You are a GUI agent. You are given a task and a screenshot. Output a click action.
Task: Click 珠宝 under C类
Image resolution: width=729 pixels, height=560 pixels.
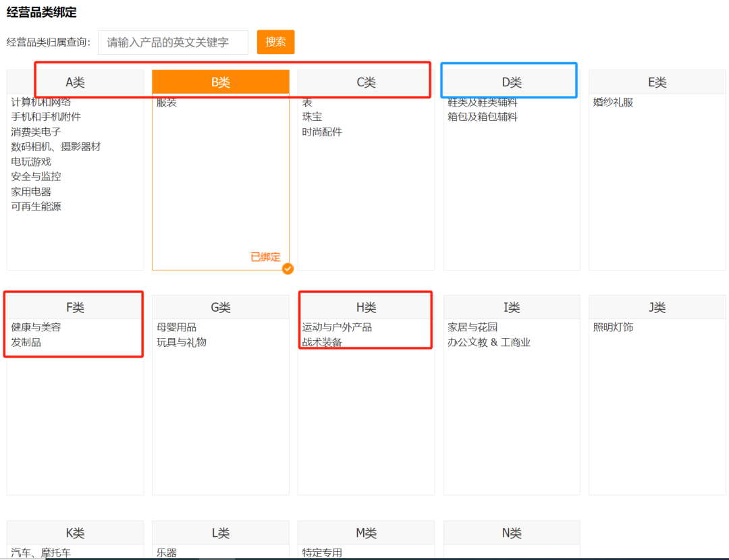313,117
